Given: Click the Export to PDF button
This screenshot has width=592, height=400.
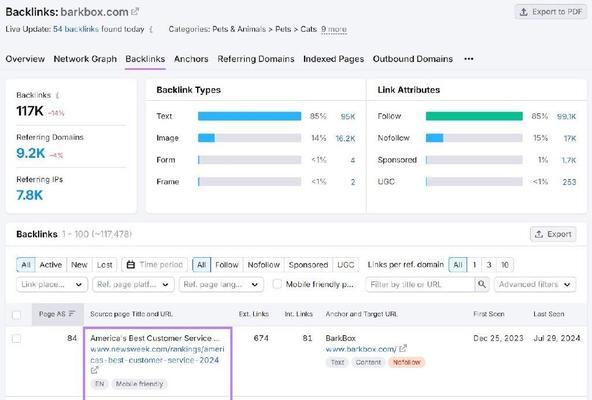Looking at the screenshot, I should (x=551, y=12).
